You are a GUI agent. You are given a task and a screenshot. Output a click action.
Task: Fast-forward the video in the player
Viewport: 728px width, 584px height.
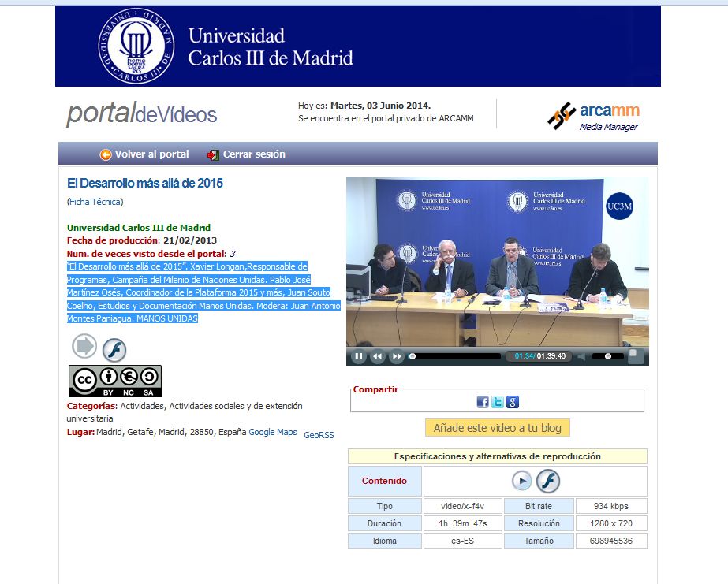397,356
